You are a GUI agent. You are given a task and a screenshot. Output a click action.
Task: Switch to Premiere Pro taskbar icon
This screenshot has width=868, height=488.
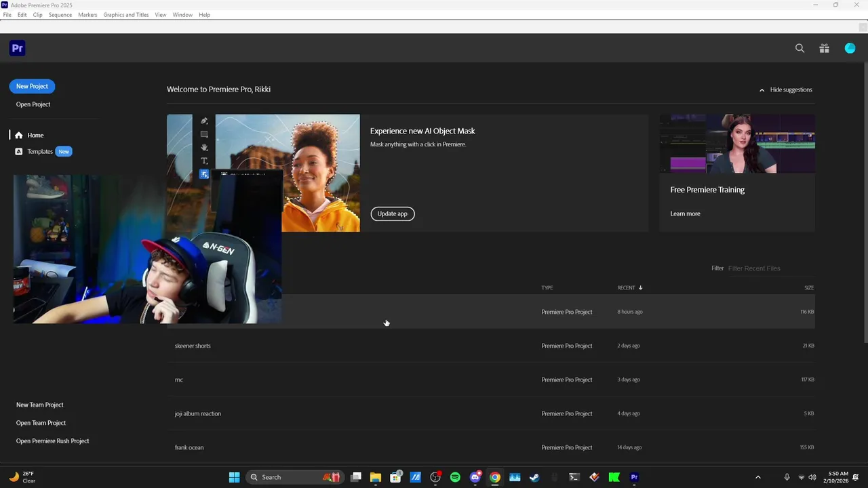point(634,477)
